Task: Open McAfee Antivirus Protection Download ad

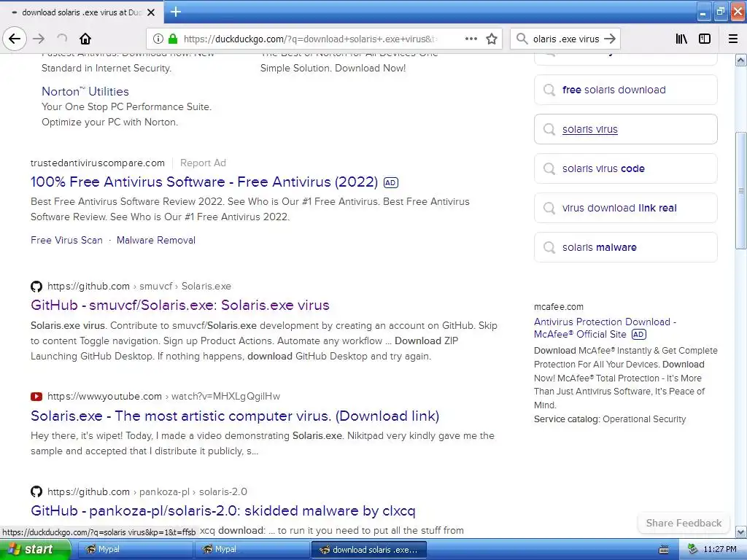Action: tap(605, 328)
